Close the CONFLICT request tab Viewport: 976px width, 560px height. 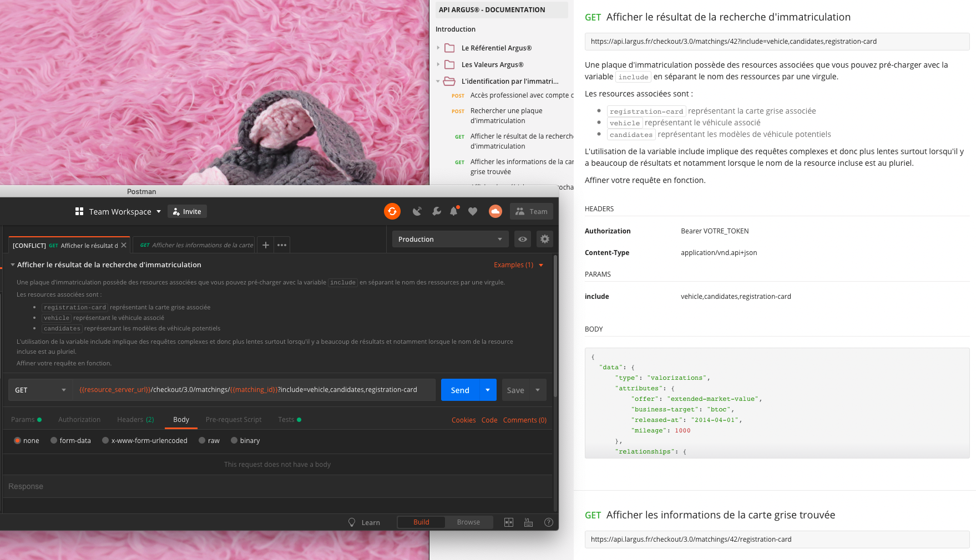point(124,245)
